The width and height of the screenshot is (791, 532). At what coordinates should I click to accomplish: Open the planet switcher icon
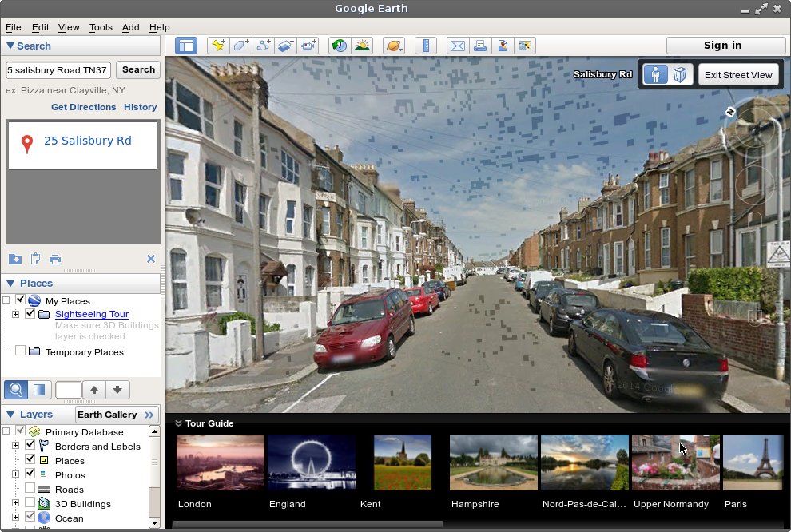coord(393,46)
